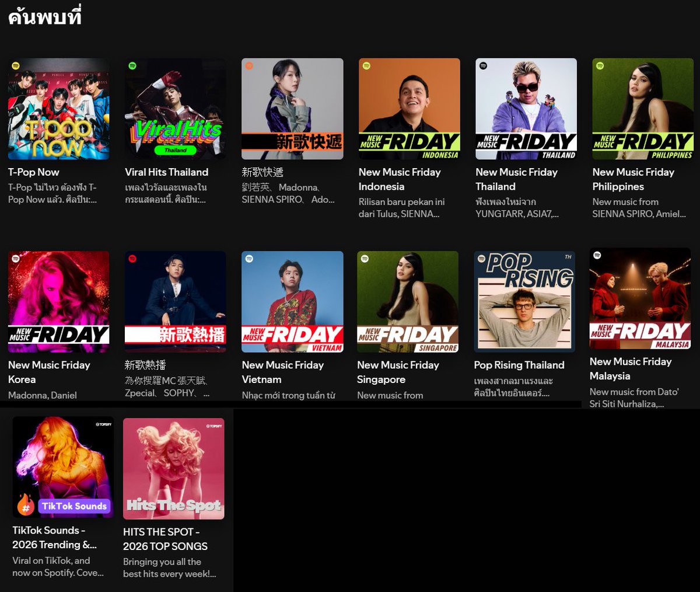Open New Music Friday Philippines cover

pos(643,109)
